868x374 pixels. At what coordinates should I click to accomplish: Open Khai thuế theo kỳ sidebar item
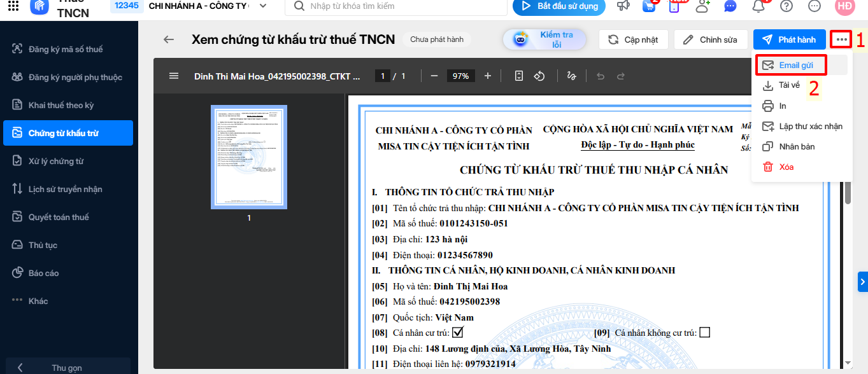tap(68, 105)
